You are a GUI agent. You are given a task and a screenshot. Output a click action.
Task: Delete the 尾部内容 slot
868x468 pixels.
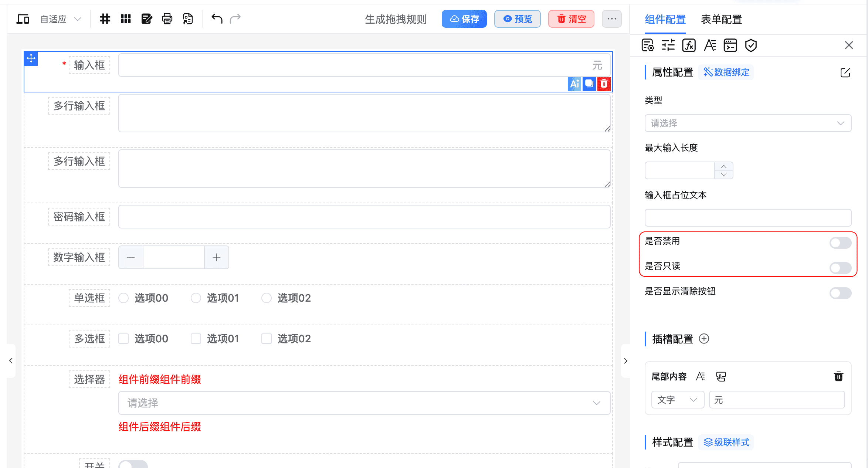pyautogui.click(x=838, y=376)
